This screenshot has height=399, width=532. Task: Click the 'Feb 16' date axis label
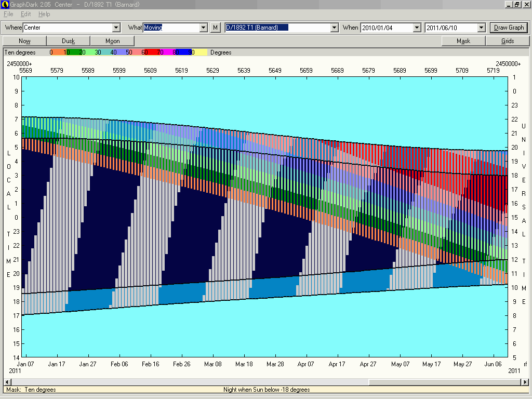tap(150, 364)
